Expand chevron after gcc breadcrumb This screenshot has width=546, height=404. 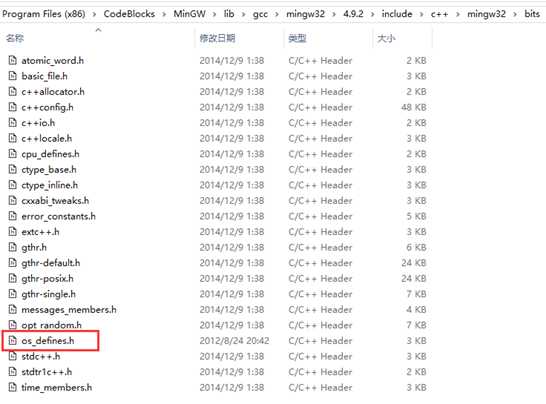click(277, 15)
